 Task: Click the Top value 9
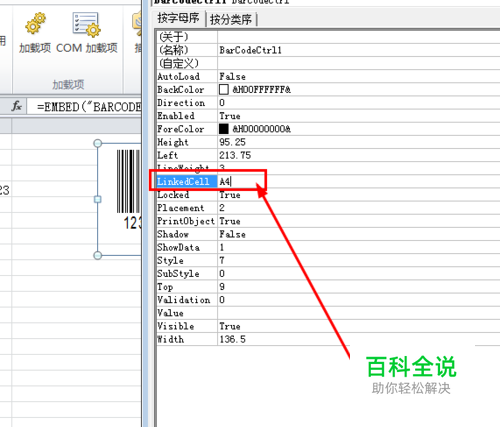[222, 287]
